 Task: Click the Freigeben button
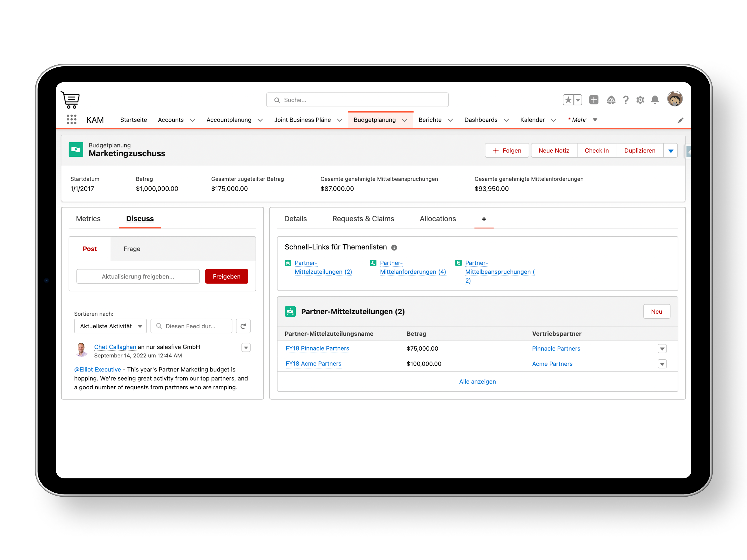click(x=226, y=276)
